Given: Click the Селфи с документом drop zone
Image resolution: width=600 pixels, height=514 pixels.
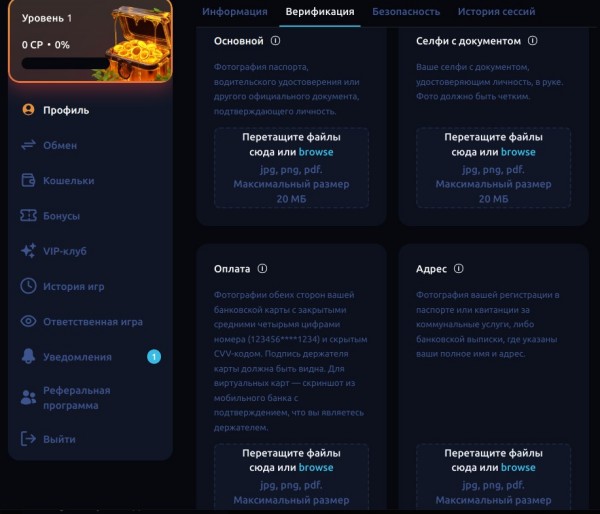Looking at the screenshot, I should (494, 168).
